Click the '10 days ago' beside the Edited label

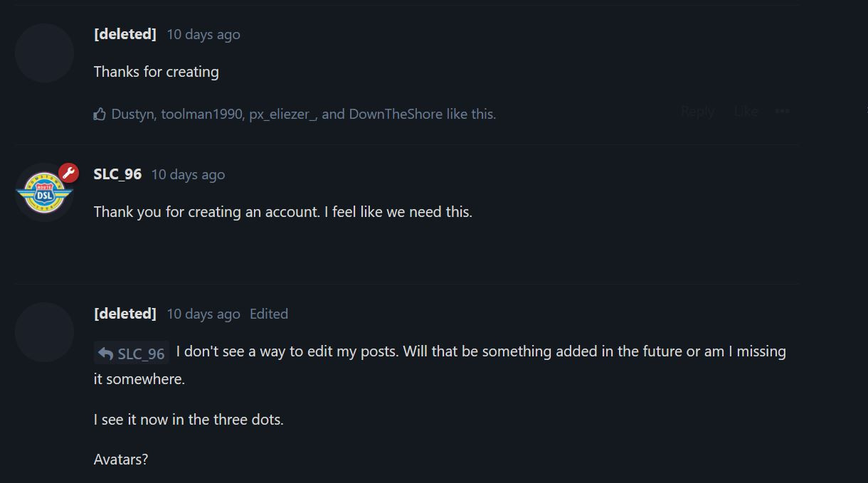203,314
